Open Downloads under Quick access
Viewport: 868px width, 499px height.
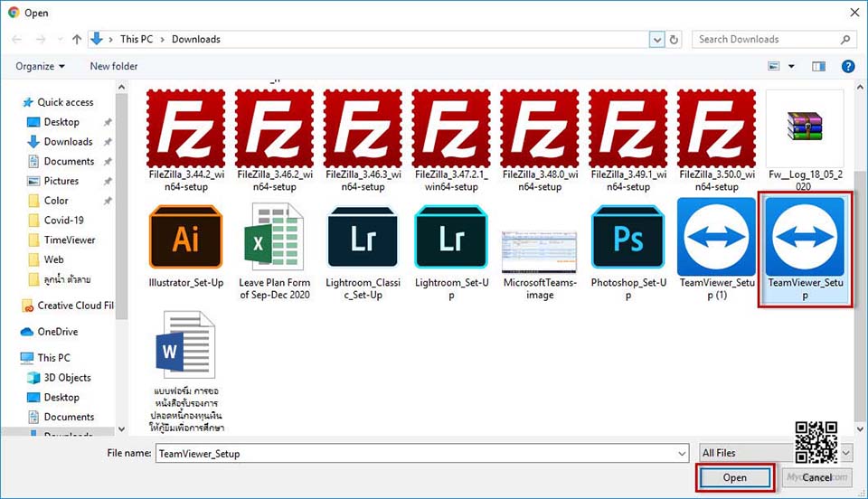point(60,142)
